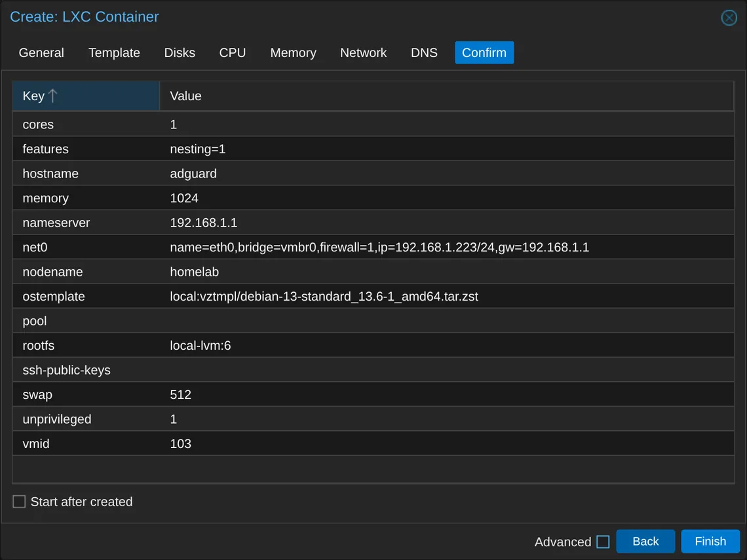
Task: Sort by the Key column arrow
Action: (53, 96)
